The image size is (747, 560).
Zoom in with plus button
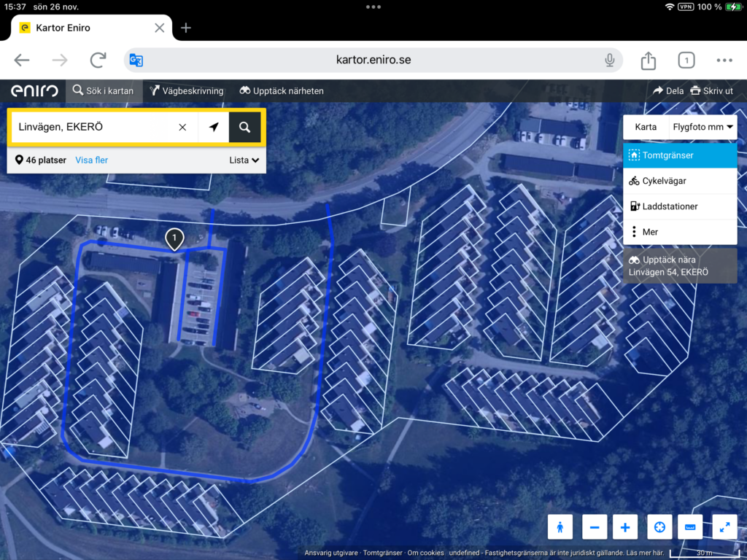click(x=625, y=527)
